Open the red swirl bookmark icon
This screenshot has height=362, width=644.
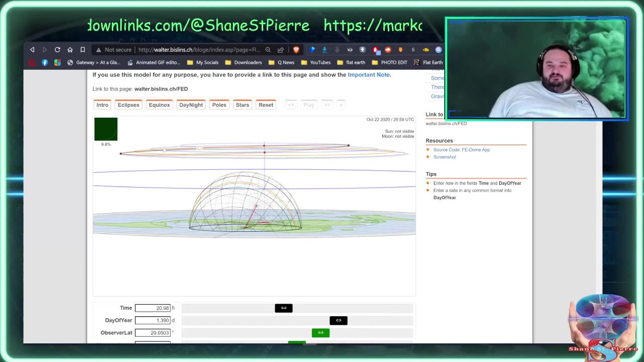click(32, 62)
